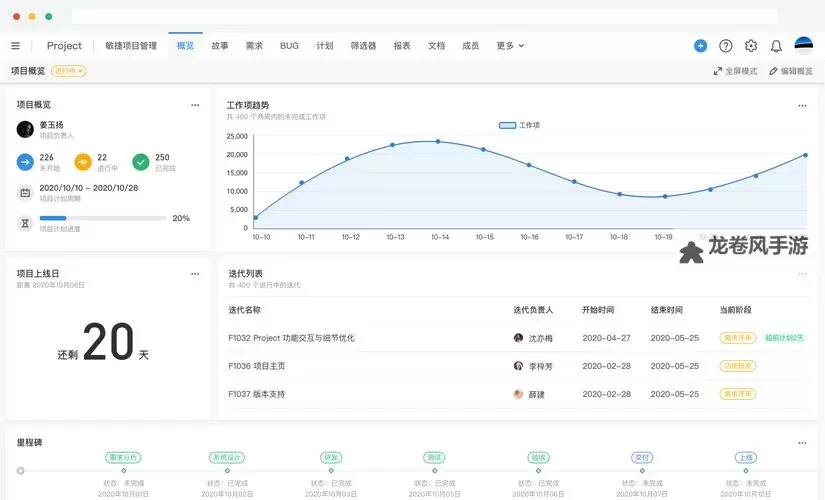Switch to the 成员 tab
The image size is (825, 500).
470,46
